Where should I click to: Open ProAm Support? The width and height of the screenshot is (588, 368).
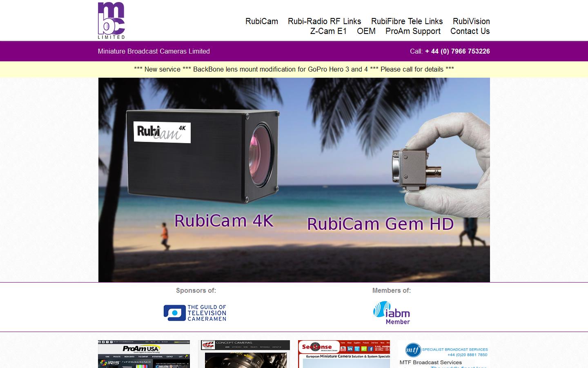pos(413,31)
